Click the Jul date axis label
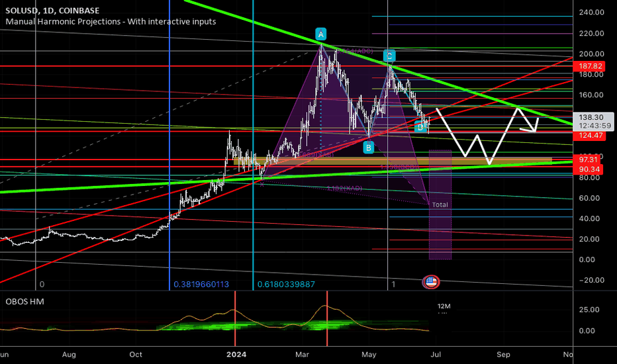 click(x=436, y=355)
